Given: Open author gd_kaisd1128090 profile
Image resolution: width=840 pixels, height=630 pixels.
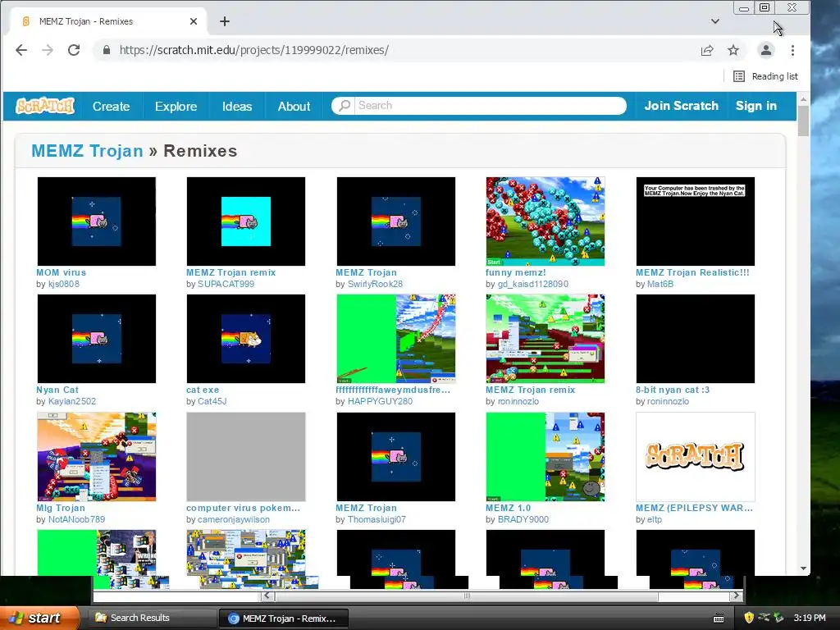Looking at the screenshot, I should tap(533, 284).
